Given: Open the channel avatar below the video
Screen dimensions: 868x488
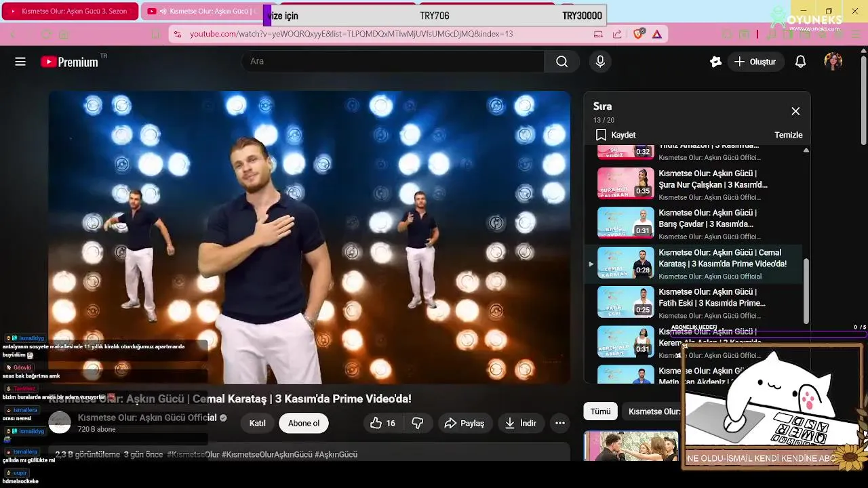Looking at the screenshot, I should coord(60,422).
